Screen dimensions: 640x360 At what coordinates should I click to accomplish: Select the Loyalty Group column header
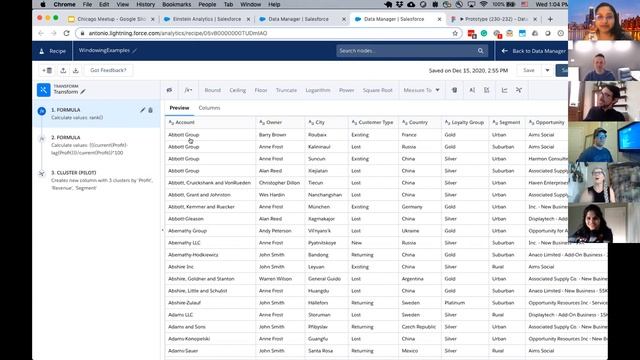465,122
